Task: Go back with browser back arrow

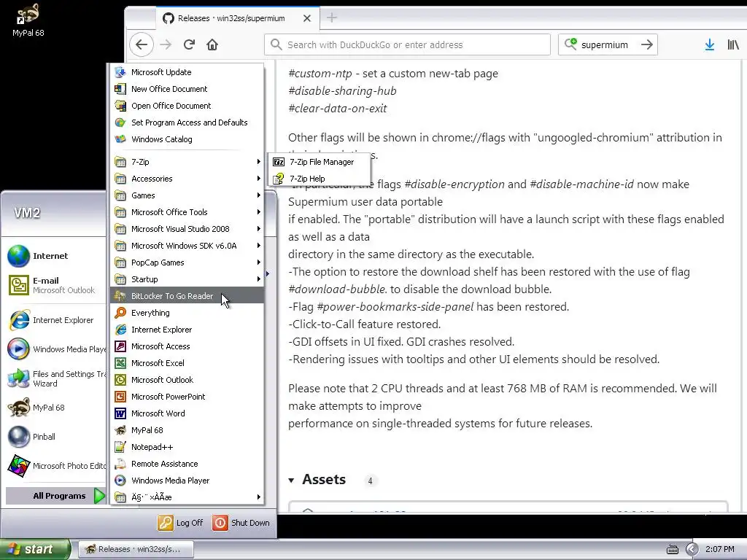Action: 142,44
